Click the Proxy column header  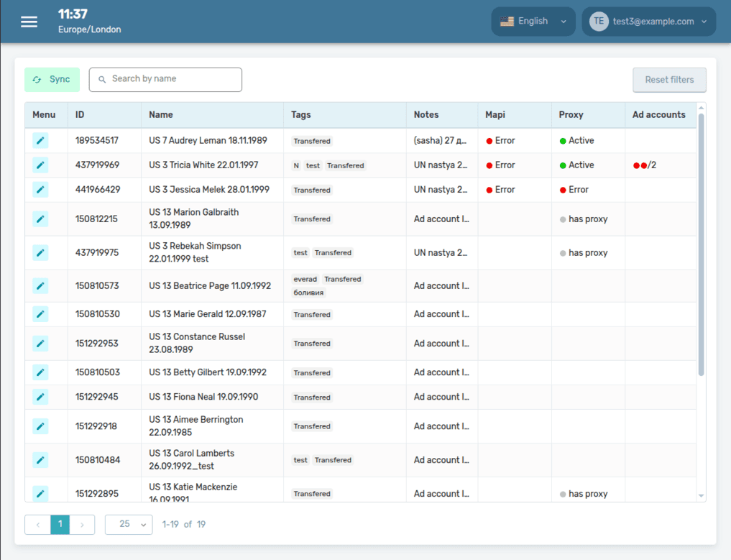571,114
